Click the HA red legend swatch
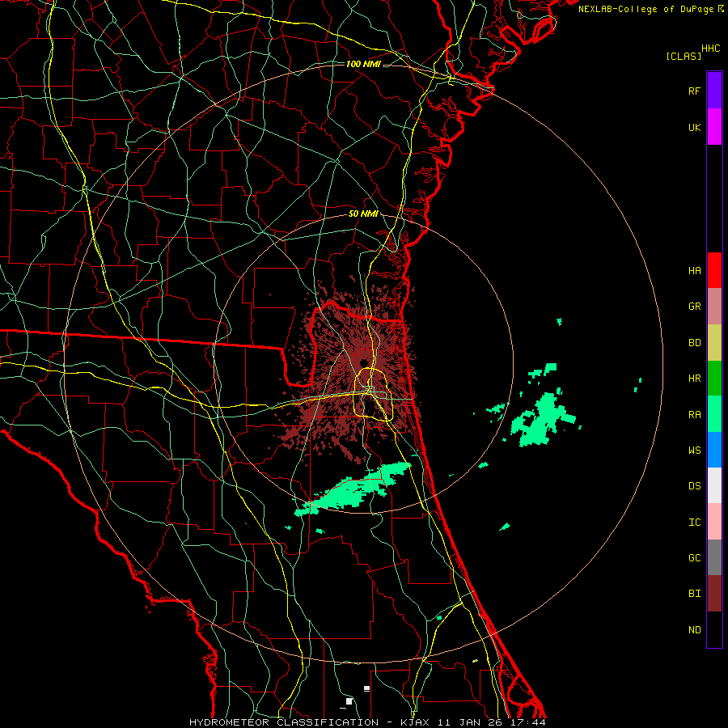The image size is (728, 728). 714,270
